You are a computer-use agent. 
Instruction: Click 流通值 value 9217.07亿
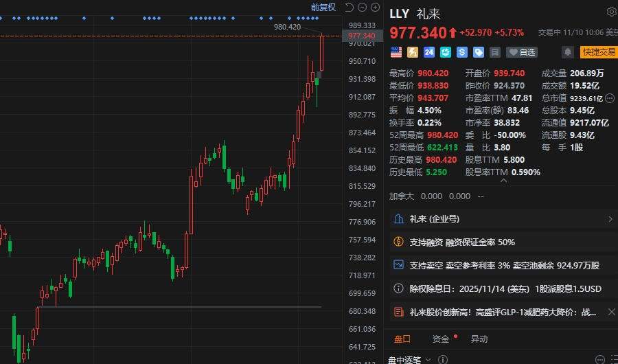click(589, 123)
